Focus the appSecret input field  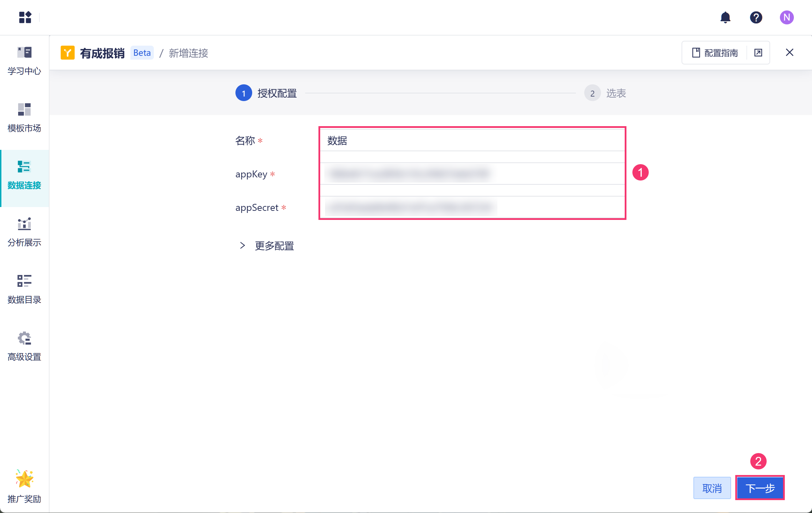[472, 207]
